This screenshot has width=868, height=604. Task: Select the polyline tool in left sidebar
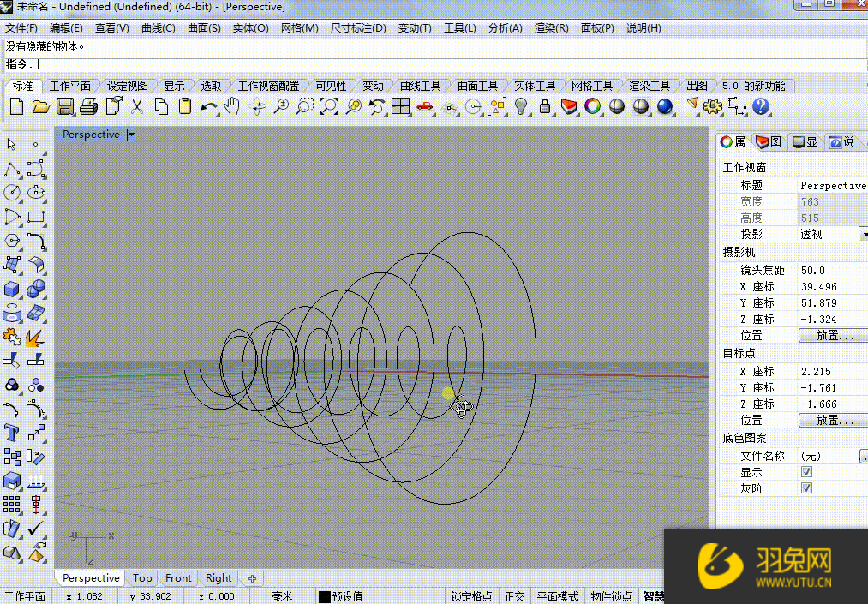click(12, 170)
